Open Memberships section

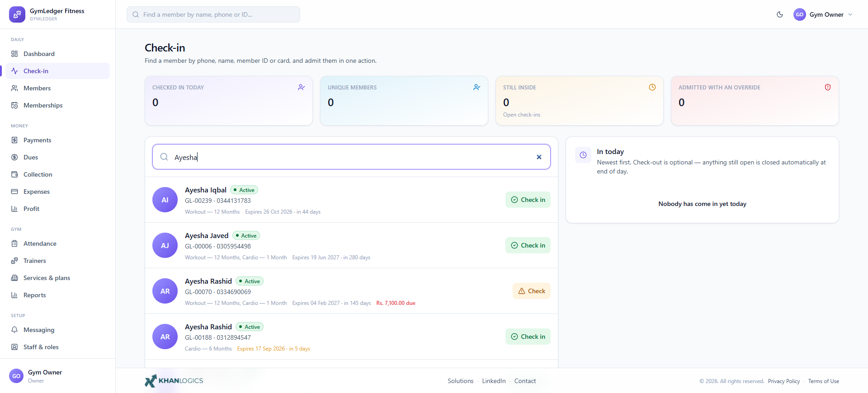click(x=57, y=105)
